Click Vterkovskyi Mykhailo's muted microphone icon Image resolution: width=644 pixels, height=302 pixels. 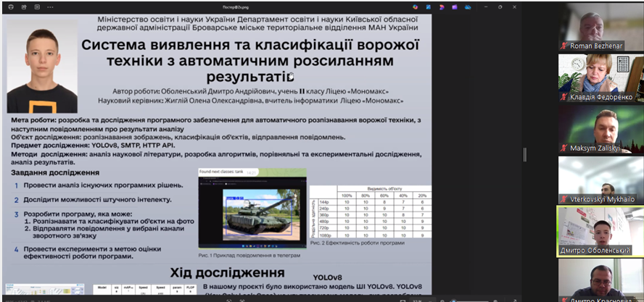click(565, 199)
